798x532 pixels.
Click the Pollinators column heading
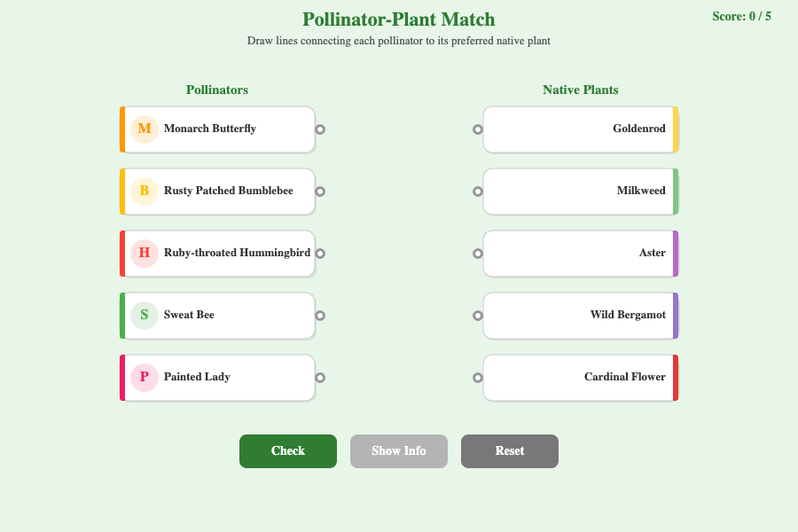(217, 90)
